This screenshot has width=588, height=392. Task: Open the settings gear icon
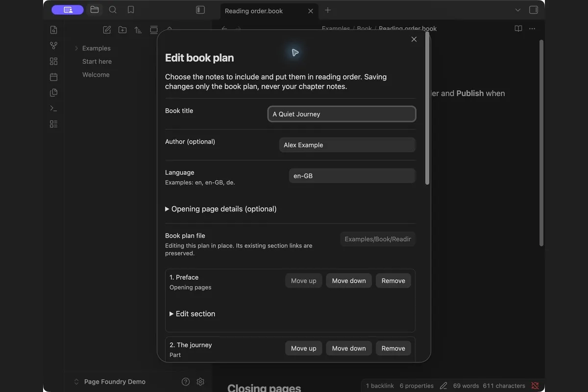click(200, 382)
